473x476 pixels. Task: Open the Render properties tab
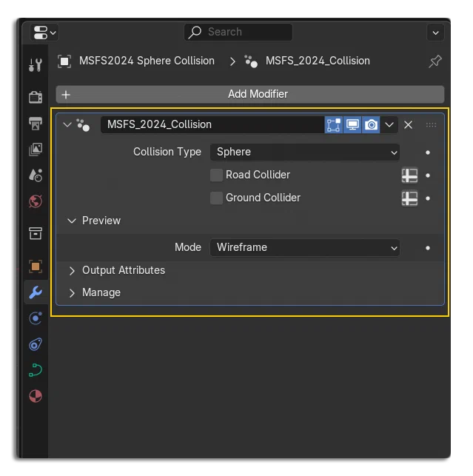pyautogui.click(x=36, y=97)
